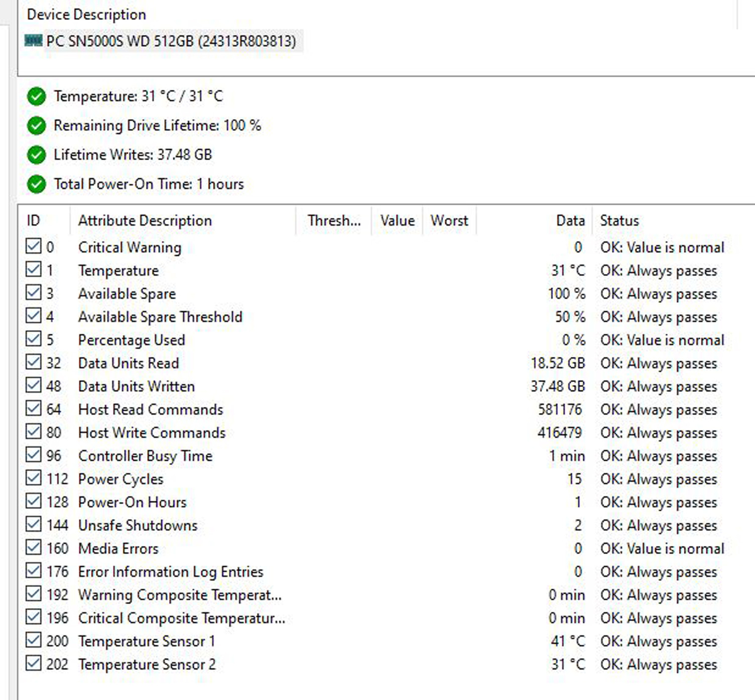Image resolution: width=755 pixels, height=700 pixels.
Task: Click the green check icon beside Lifetime Writes
Action: click(37, 155)
